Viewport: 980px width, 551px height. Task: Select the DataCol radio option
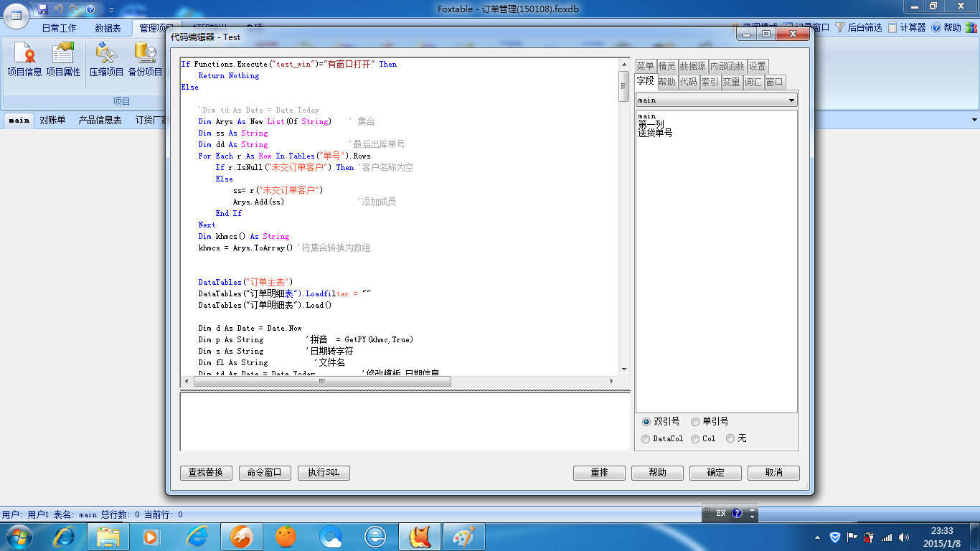646,438
